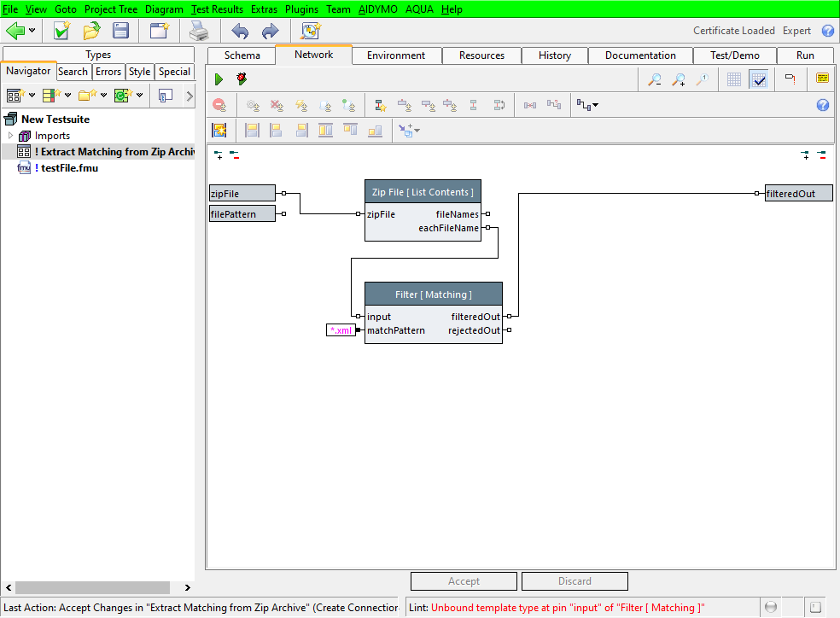Toggle the plain grid display button
Screen dimensions: 840x618
point(734,79)
